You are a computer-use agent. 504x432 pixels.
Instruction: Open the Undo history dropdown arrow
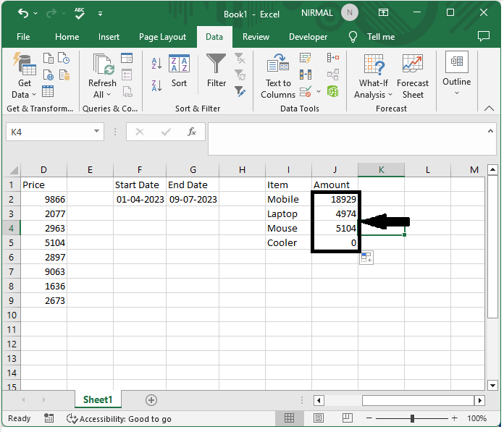(35, 13)
